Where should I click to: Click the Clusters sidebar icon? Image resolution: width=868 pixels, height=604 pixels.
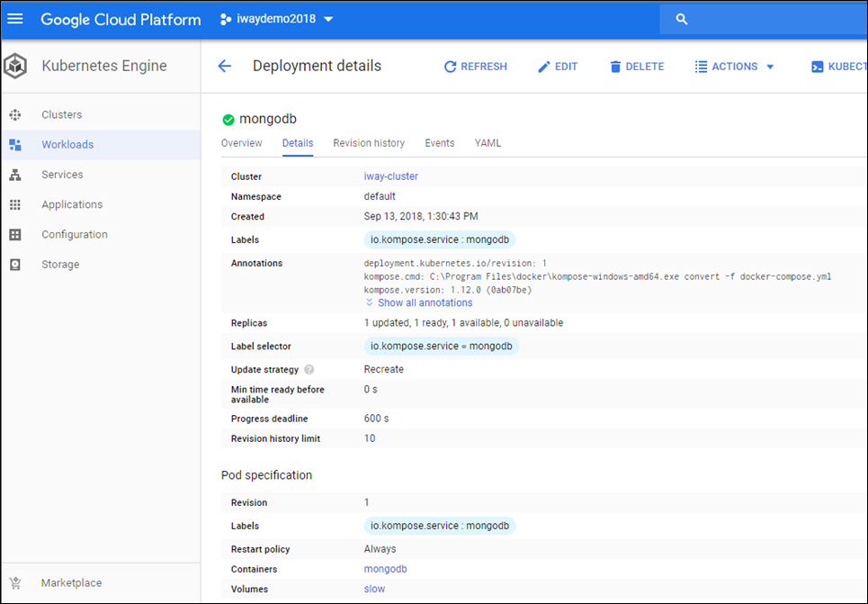(15, 114)
